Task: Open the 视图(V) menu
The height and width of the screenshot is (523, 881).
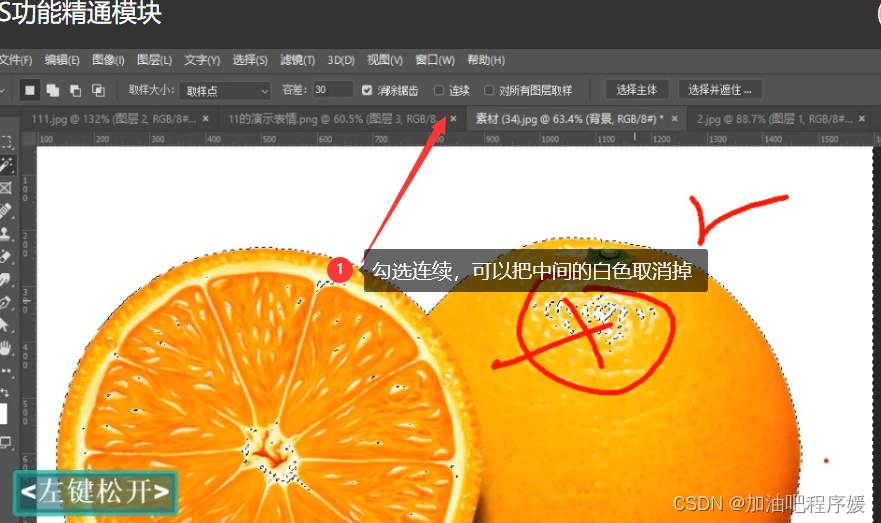Action: point(385,60)
